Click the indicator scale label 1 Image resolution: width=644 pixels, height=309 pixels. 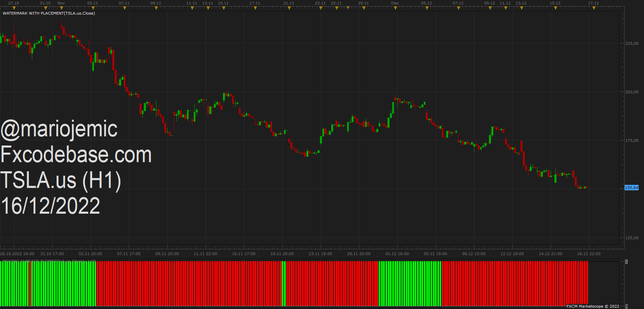click(x=626, y=262)
